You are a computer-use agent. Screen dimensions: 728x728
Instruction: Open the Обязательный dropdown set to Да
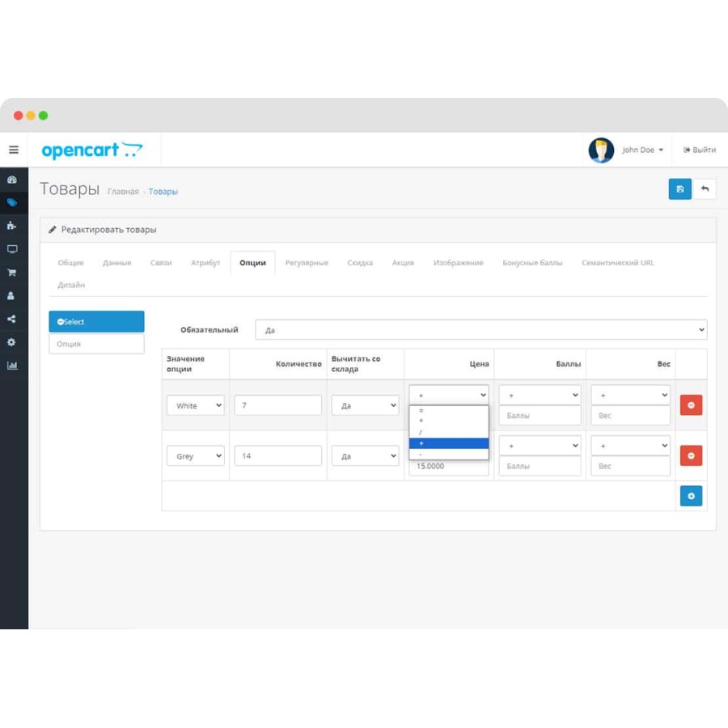[x=481, y=330]
